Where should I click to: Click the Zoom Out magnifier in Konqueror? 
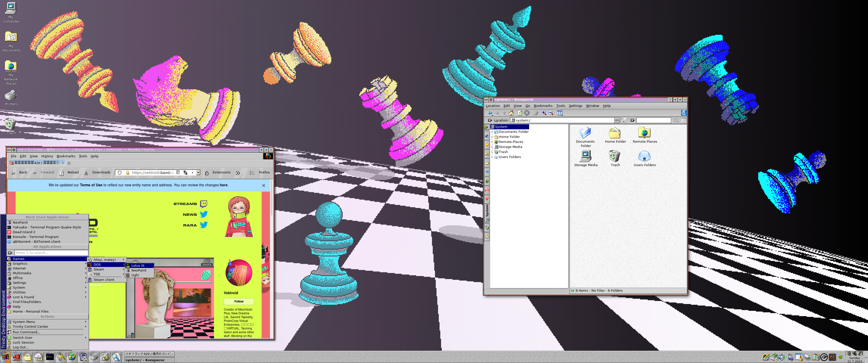click(551, 113)
